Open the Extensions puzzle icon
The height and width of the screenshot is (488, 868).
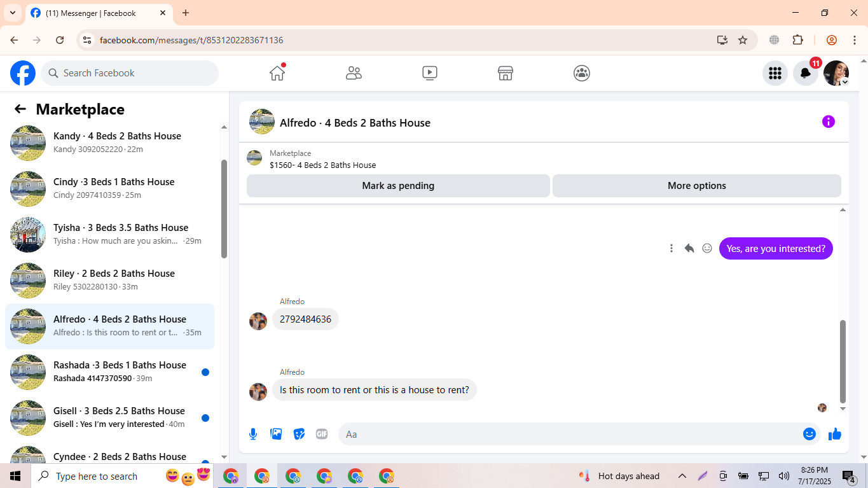click(798, 40)
